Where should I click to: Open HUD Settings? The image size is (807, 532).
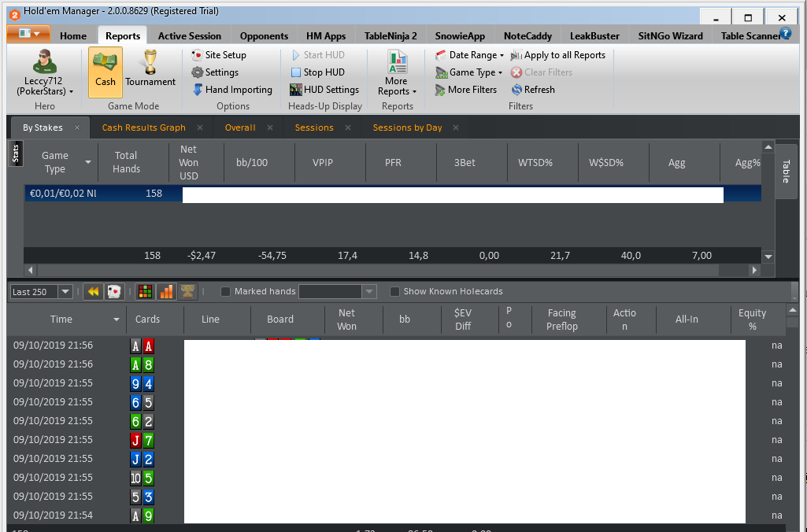pyautogui.click(x=324, y=90)
